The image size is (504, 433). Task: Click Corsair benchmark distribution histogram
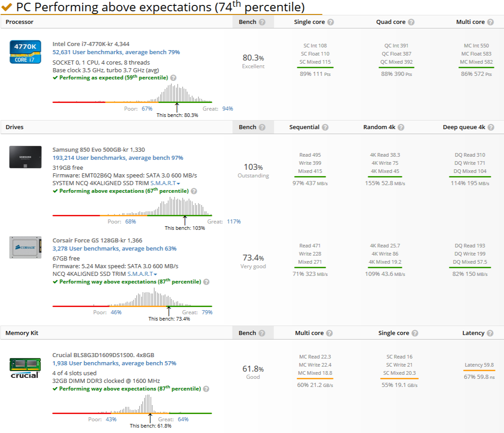(x=132, y=297)
